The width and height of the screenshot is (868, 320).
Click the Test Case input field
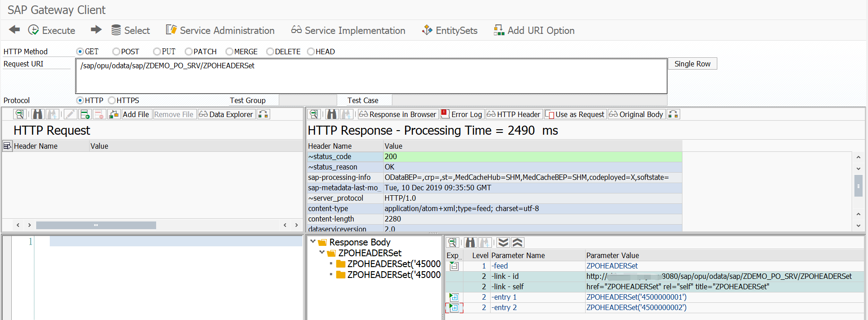(x=529, y=100)
